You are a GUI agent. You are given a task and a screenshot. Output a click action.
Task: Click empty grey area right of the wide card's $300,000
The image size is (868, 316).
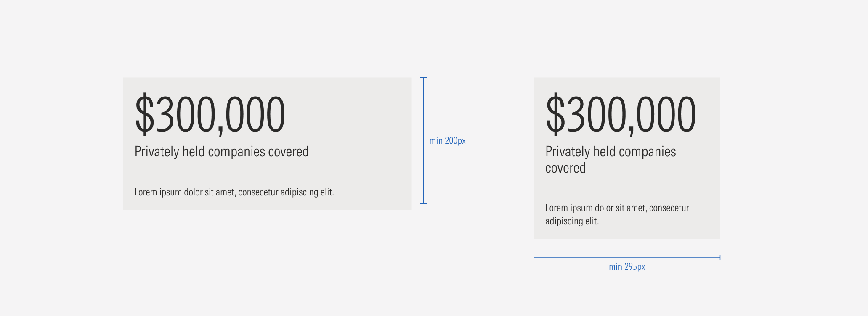click(x=349, y=113)
